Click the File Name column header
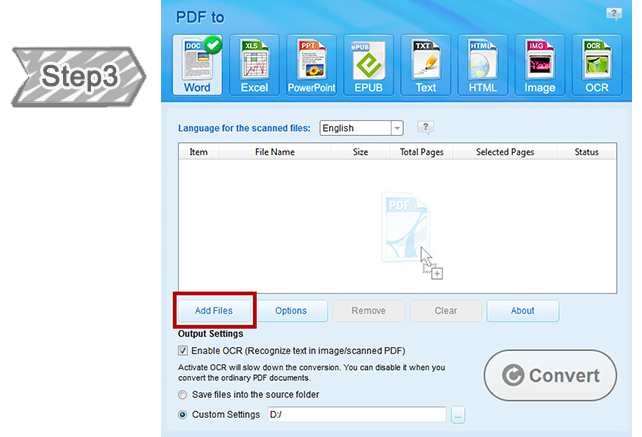Image resolution: width=642 pixels, height=437 pixels. (274, 152)
